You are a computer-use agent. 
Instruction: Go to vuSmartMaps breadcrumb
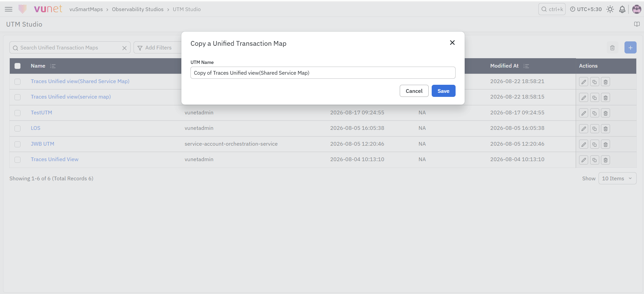point(86,9)
